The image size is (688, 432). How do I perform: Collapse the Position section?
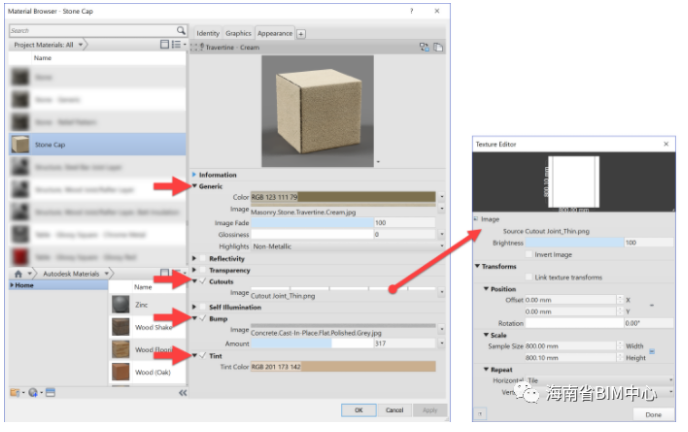point(486,289)
